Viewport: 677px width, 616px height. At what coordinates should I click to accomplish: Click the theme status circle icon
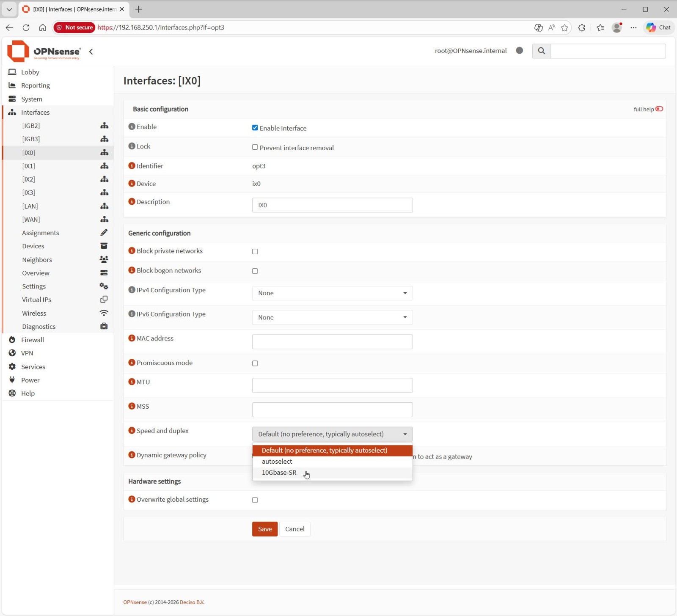click(x=519, y=51)
